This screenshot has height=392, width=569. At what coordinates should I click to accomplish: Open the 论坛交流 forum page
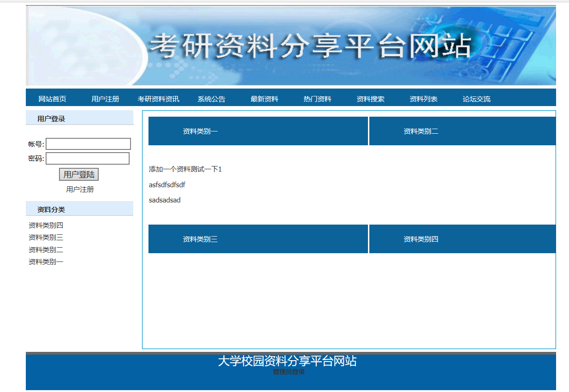(x=476, y=99)
